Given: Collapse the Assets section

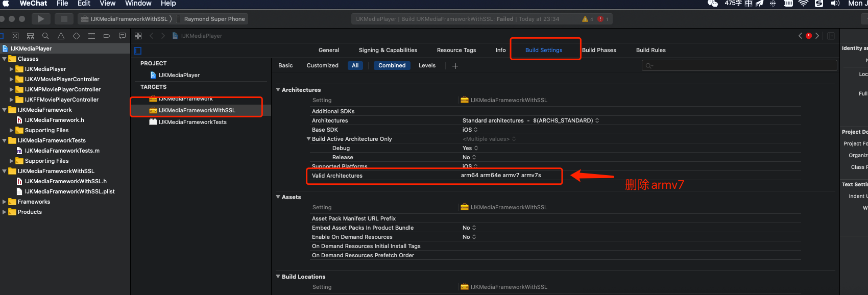Looking at the screenshot, I should click(x=278, y=197).
